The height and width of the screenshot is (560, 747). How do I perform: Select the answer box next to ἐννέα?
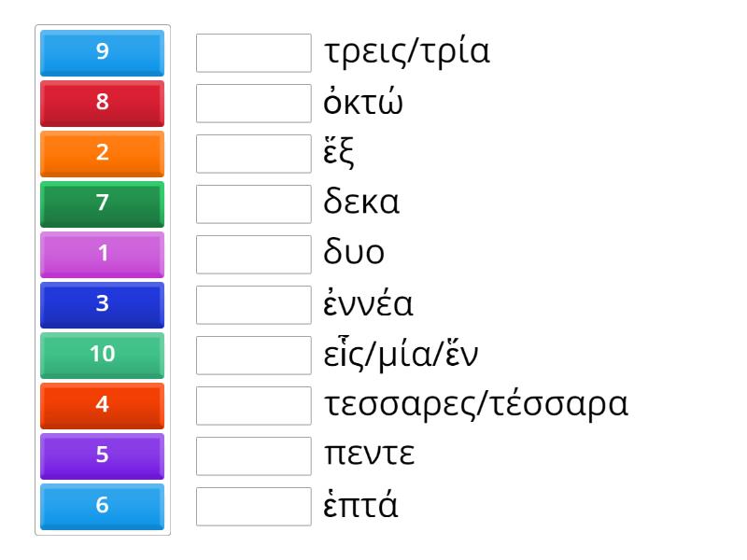tap(254, 303)
